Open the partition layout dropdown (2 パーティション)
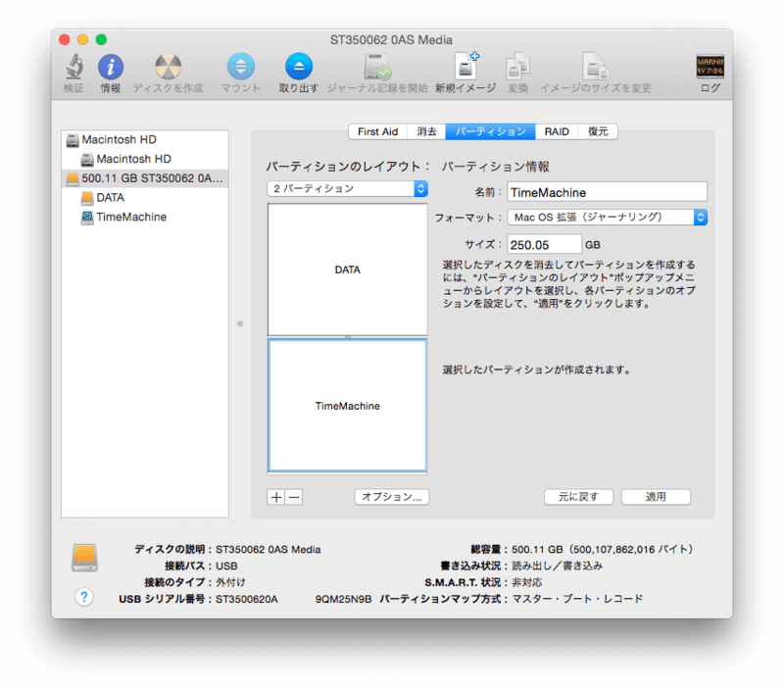The image size is (784, 692). [x=348, y=188]
